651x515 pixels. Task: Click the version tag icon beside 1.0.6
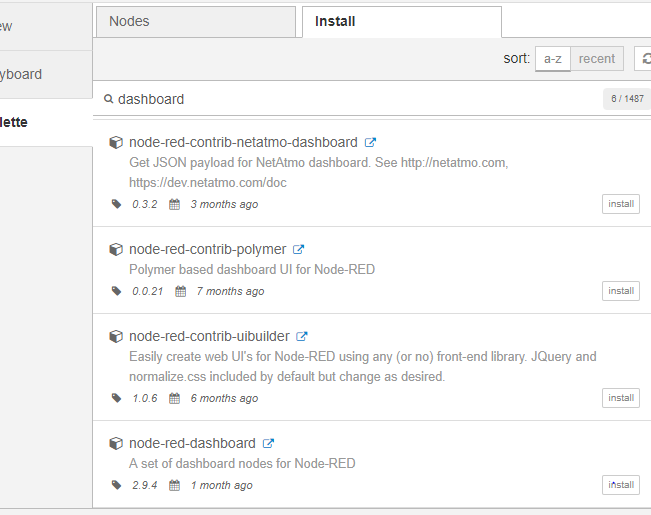click(x=117, y=398)
